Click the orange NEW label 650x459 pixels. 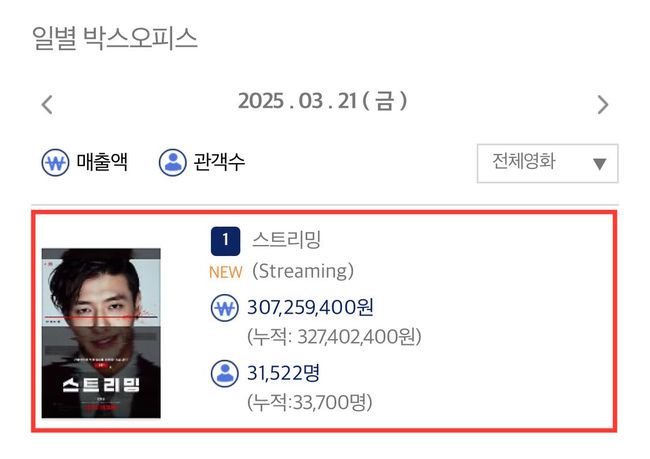coord(226,272)
